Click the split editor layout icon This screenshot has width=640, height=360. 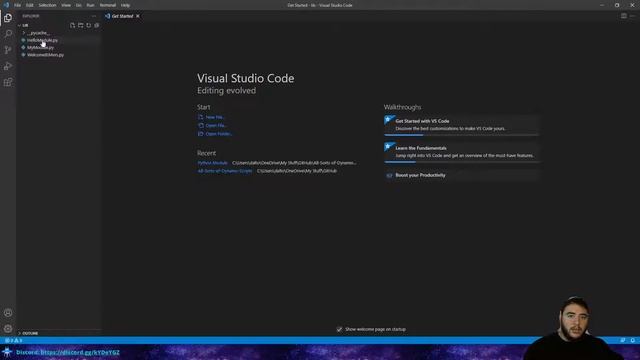pos(624,16)
